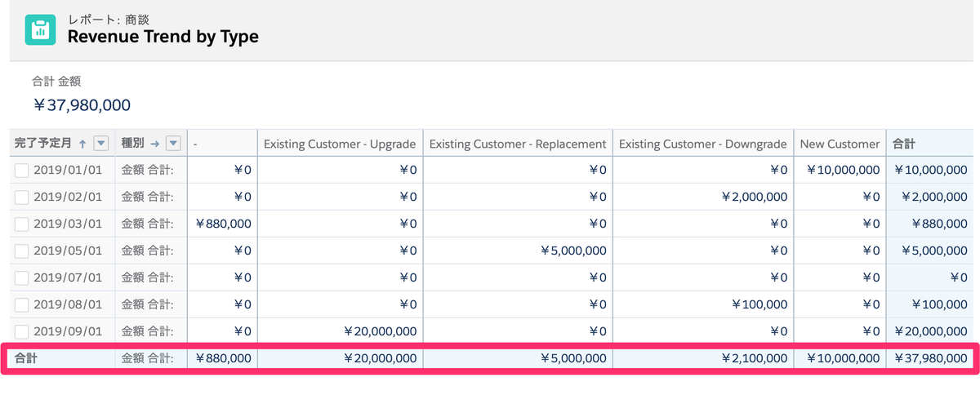Click the New Customer column header
Viewport: 980px width, 395px height.
coord(840,144)
